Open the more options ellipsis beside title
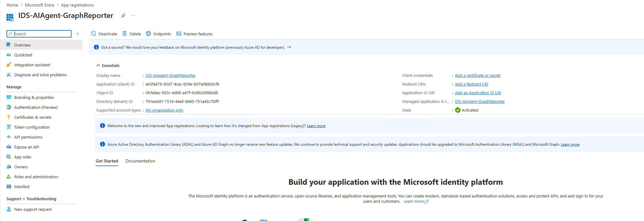This screenshot has height=221, width=644. [133, 15]
